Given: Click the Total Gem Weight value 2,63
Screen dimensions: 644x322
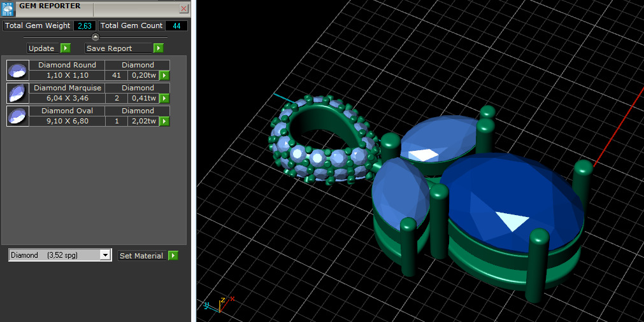Looking at the screenshot, I should coord(85,26).
